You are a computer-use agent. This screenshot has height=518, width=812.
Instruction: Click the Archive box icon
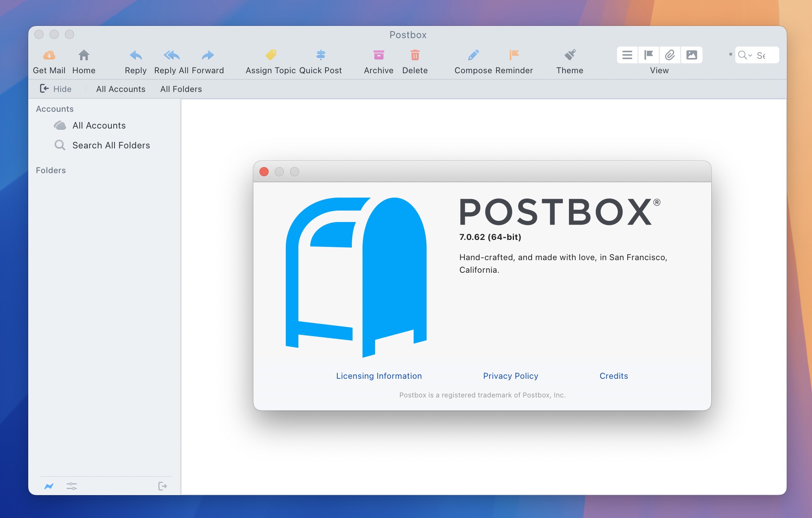(x=379, y=55)
